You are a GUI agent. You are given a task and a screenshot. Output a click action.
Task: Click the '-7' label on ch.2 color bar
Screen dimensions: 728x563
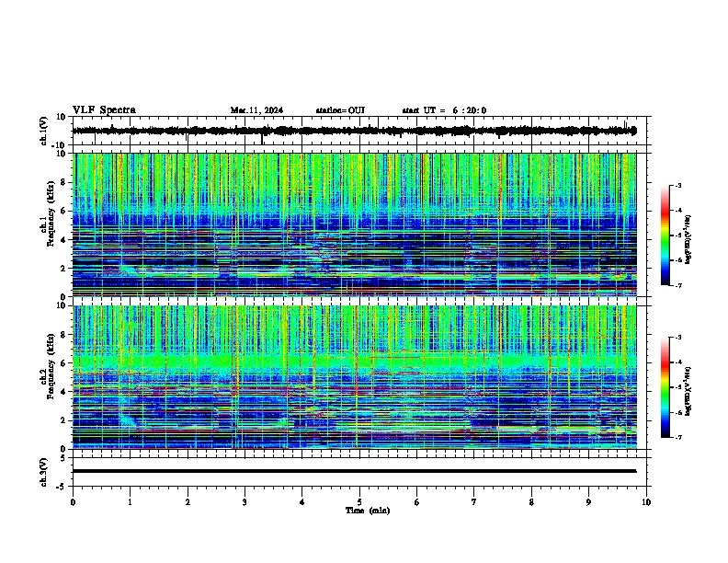pyautogui.click(x=678, y=437)
